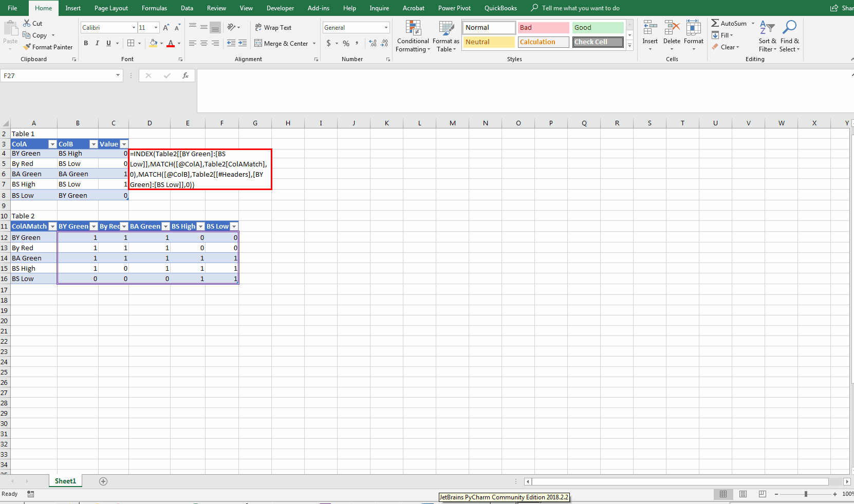Select the Sheet1 tab
The image size is (854, 504).
65,481
